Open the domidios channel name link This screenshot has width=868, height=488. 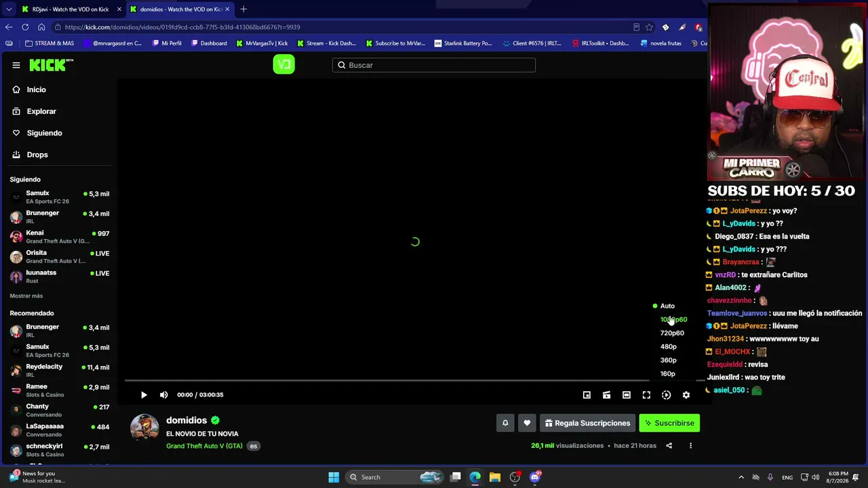pyautogui.click(x=186, y=420)
